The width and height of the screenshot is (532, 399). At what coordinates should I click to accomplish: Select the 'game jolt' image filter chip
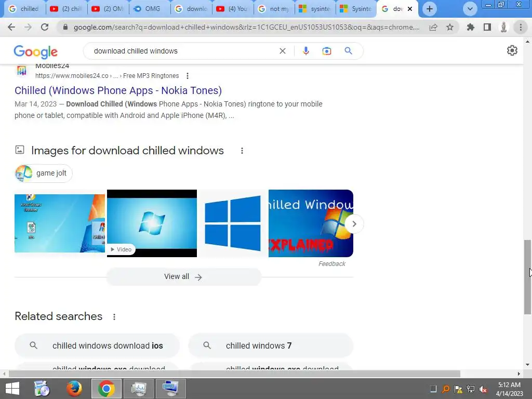click(44, 174)
